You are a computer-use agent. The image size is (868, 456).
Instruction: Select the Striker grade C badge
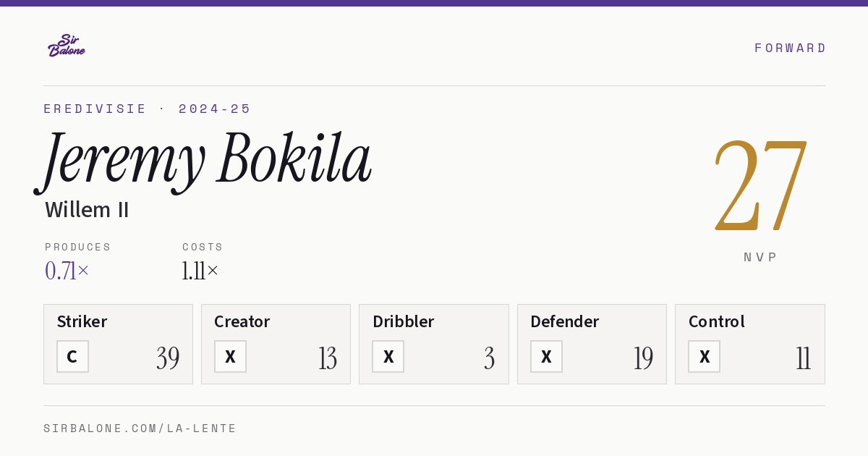tap(72, 357)
